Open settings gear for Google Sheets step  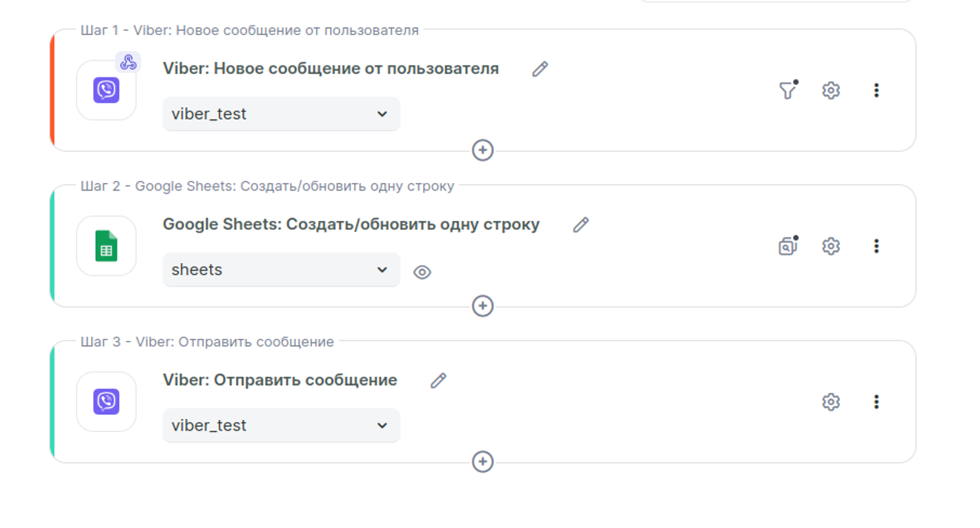[831, 246]
